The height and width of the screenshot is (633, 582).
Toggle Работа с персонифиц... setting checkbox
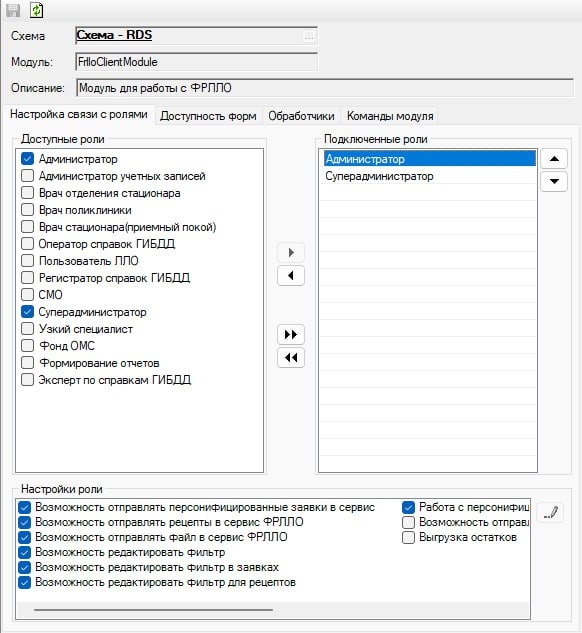click(408, 507)
